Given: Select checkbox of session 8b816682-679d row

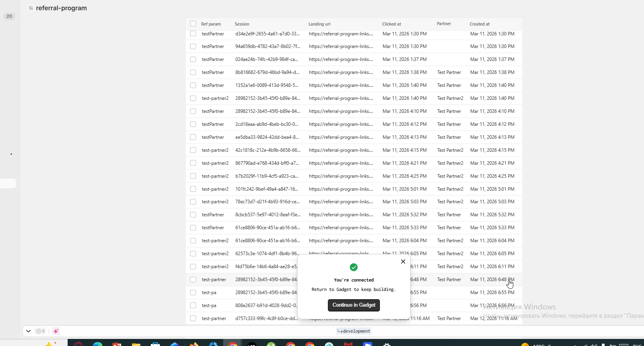Looking at the screenshot, I should coord(193,72).
